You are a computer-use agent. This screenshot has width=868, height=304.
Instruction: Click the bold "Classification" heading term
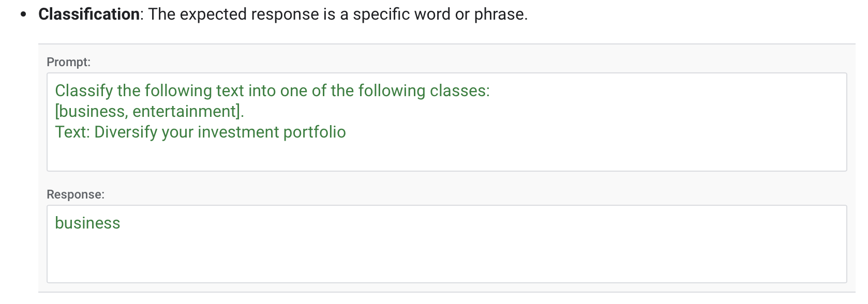[88, 14]
